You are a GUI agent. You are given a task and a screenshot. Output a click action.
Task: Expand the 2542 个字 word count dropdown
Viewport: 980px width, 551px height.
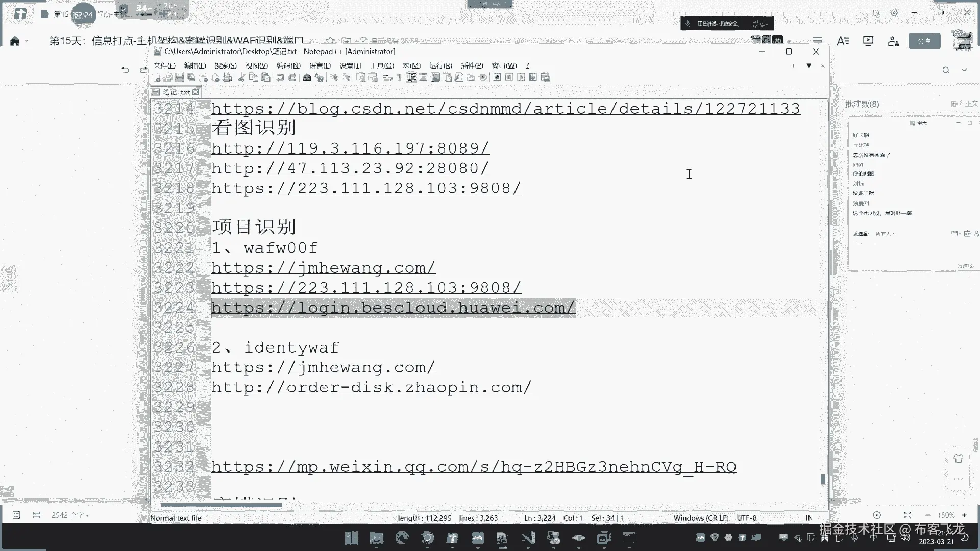click(x=70, y=515)
